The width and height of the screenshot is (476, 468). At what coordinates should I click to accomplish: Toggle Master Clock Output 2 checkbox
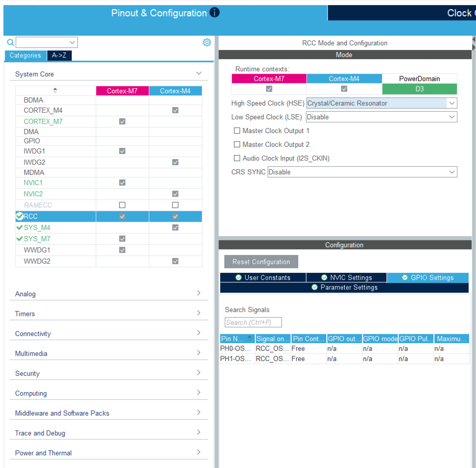(237, 144)
